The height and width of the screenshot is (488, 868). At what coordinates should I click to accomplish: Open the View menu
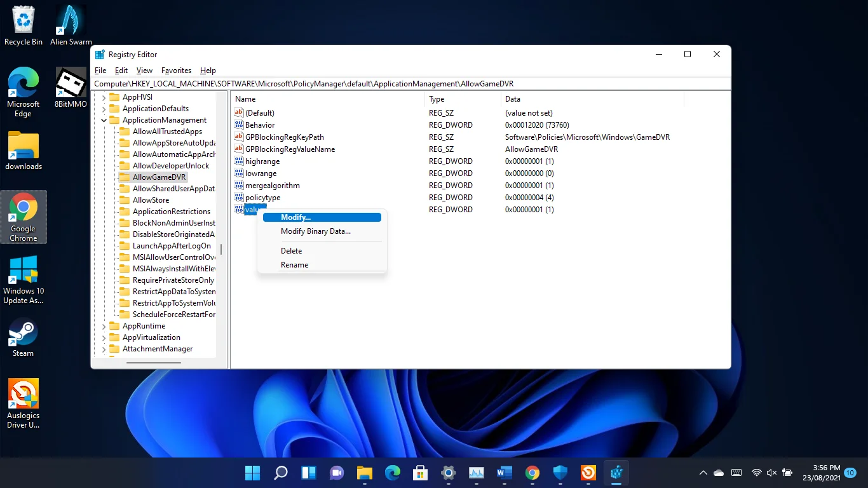[145, 71]
